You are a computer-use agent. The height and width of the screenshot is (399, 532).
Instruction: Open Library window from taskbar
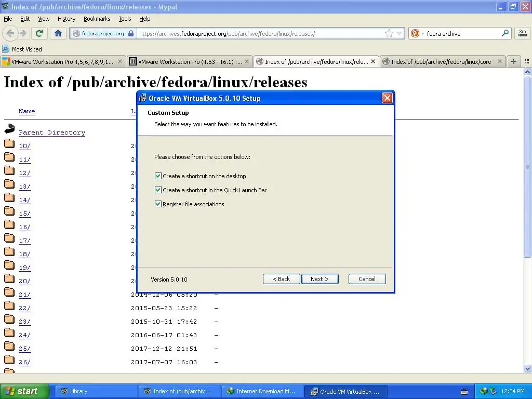[x=96, y=391]
